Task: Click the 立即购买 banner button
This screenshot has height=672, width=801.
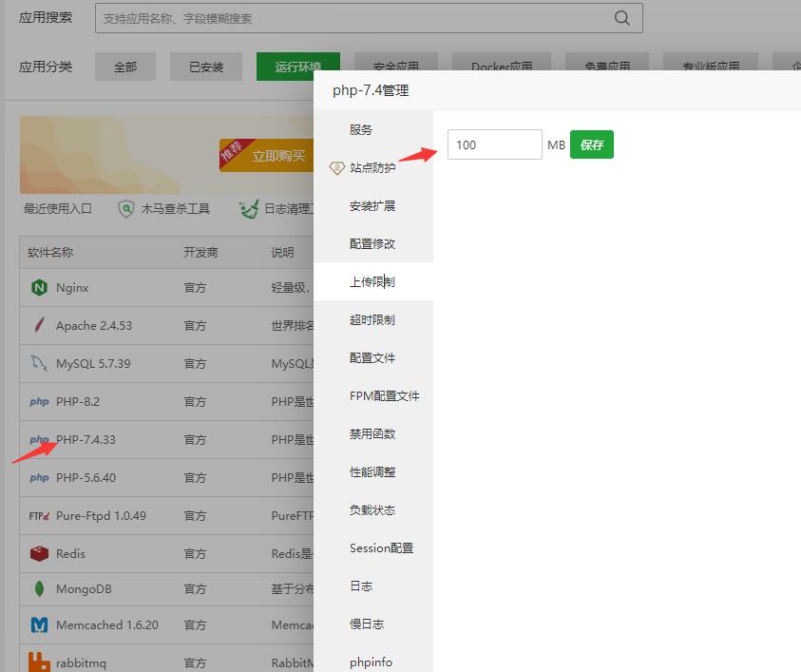Action: [x=268, y=155]
